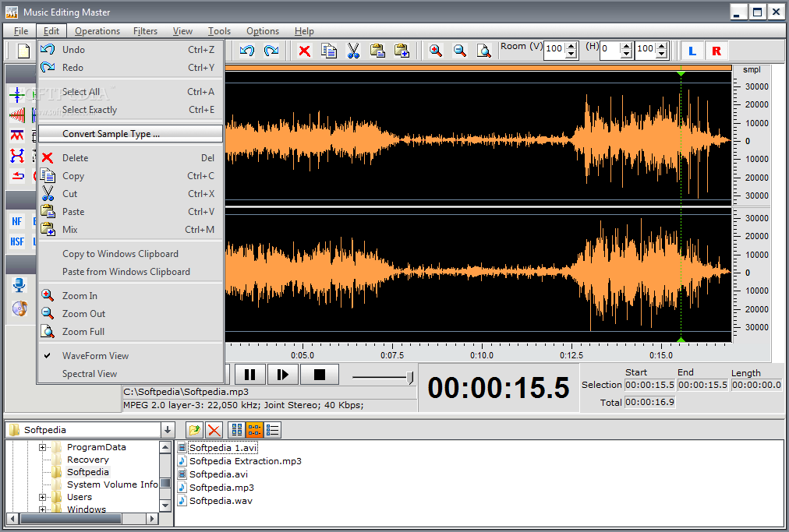Click the red X icon in file browser
Image resolution: width=789 pixels, height=532 pixels.
(x=214, y=430)
